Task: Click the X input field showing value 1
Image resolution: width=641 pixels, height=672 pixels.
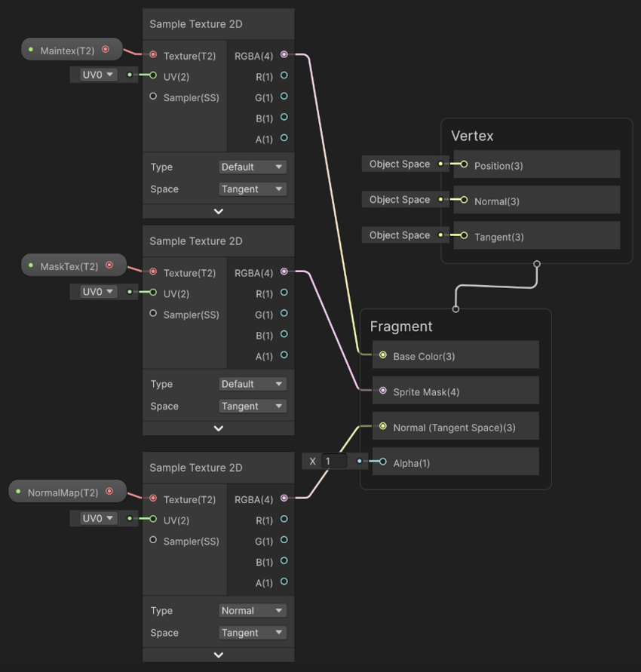Action: [x=333, y=461]
